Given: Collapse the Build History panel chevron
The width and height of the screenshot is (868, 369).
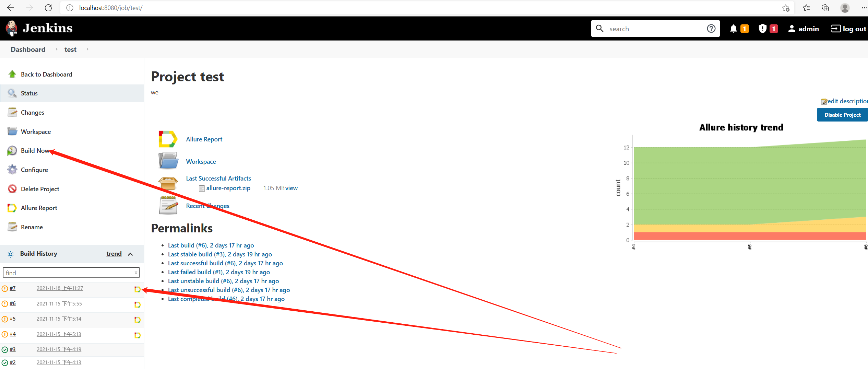Looking at the screenshot, I should (x=130, y=254).
